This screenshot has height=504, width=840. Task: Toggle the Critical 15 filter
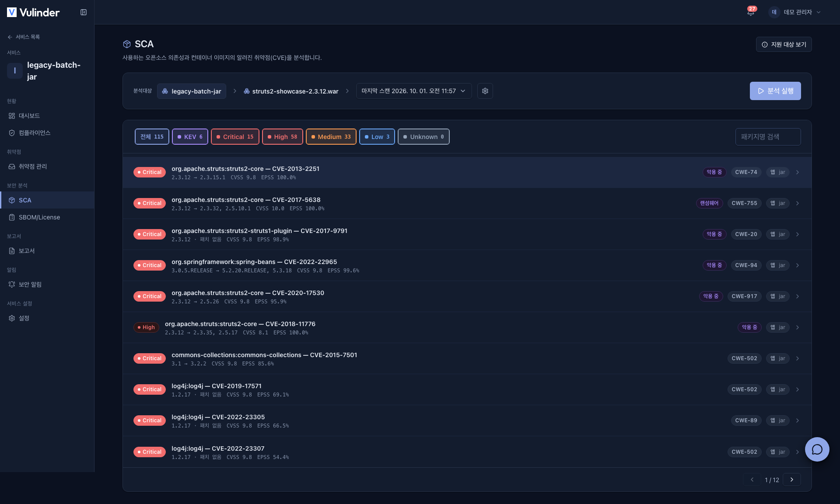tap(235, 137)
